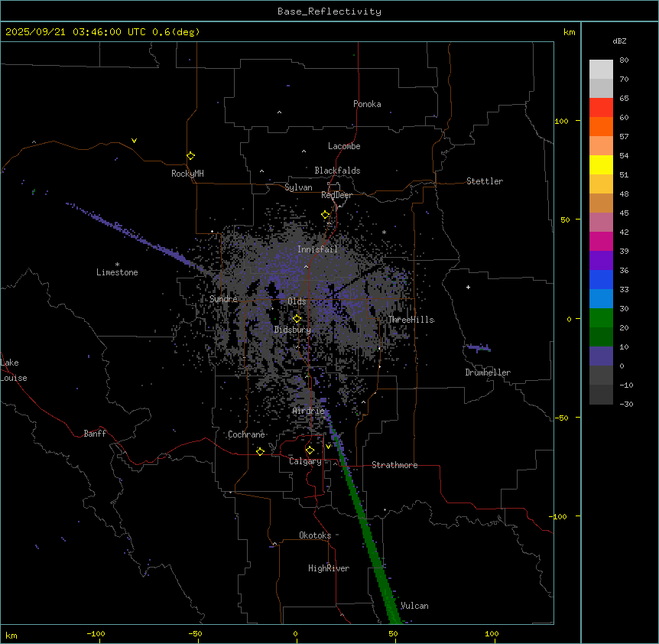
Task: Select the Drumheller city label
Action: 488,372
